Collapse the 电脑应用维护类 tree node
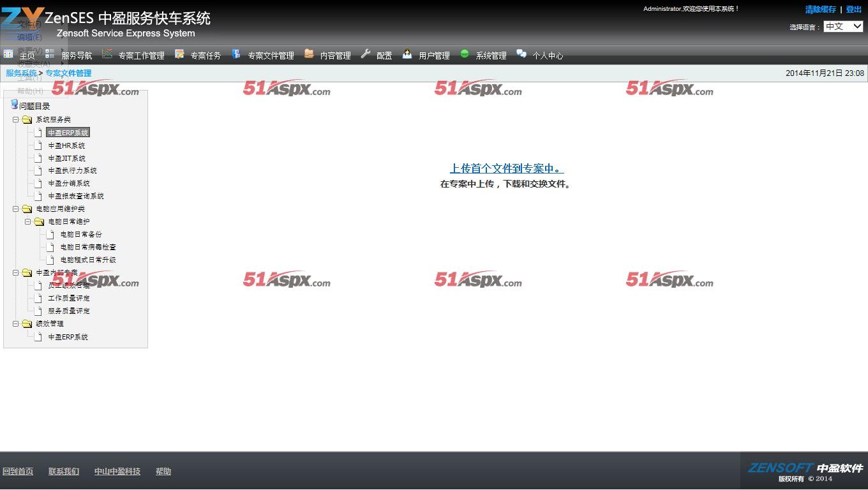 pos(16,209)
